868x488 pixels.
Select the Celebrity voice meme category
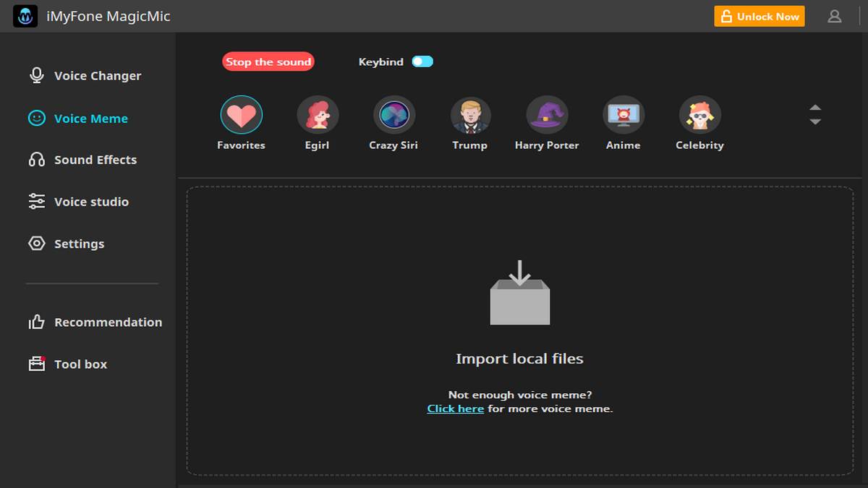click(x=699, y=115)
